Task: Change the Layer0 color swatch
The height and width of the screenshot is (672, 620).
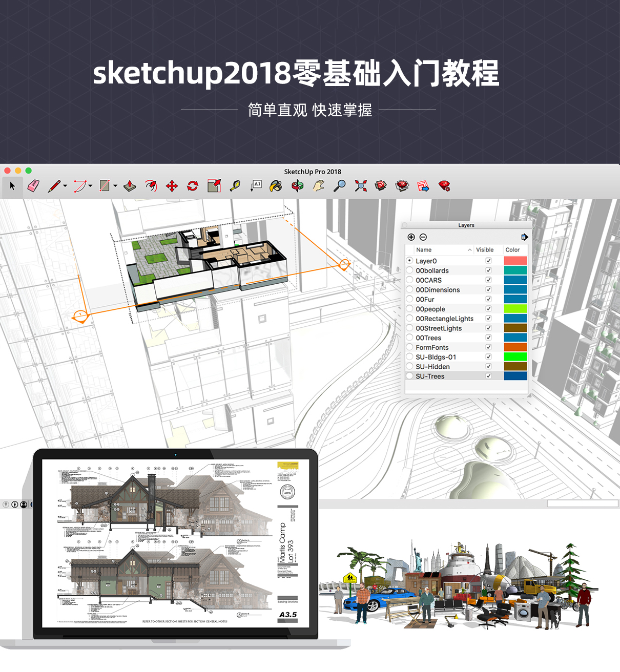Action: tap(515, 261)
